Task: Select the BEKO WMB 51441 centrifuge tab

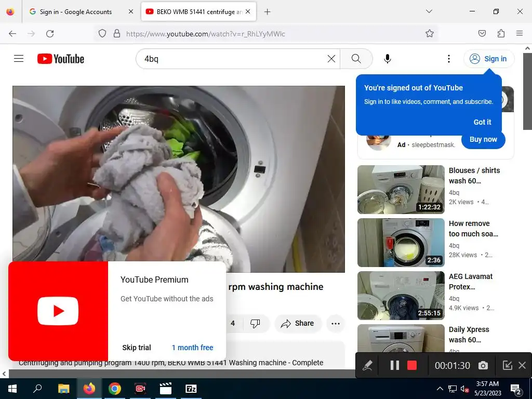Action: point(199,11)
